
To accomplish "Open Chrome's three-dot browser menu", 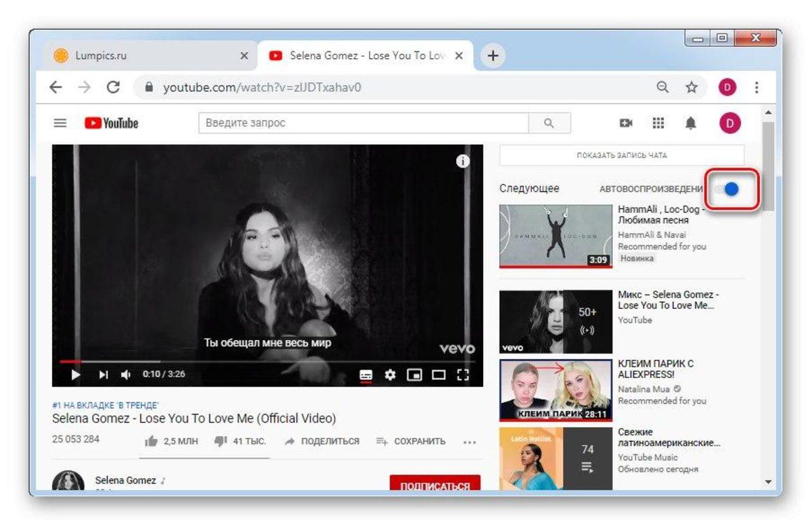I will [757, 87].
